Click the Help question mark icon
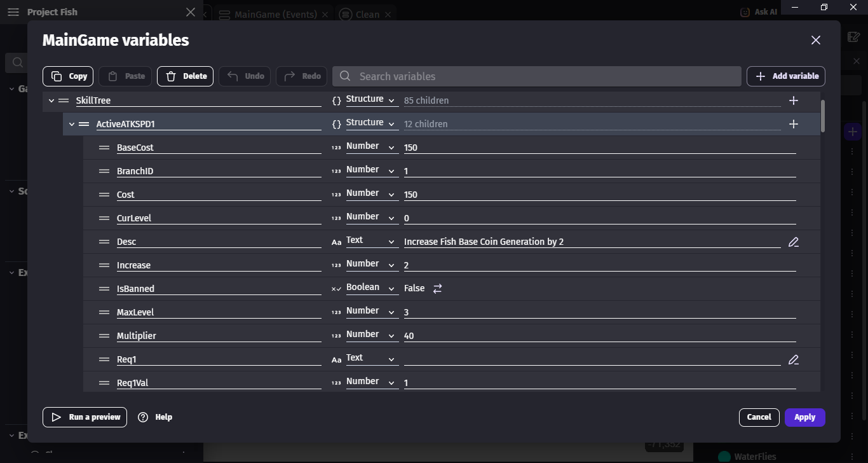Screen dimensions: 868x463 click(x=143, y=417)
